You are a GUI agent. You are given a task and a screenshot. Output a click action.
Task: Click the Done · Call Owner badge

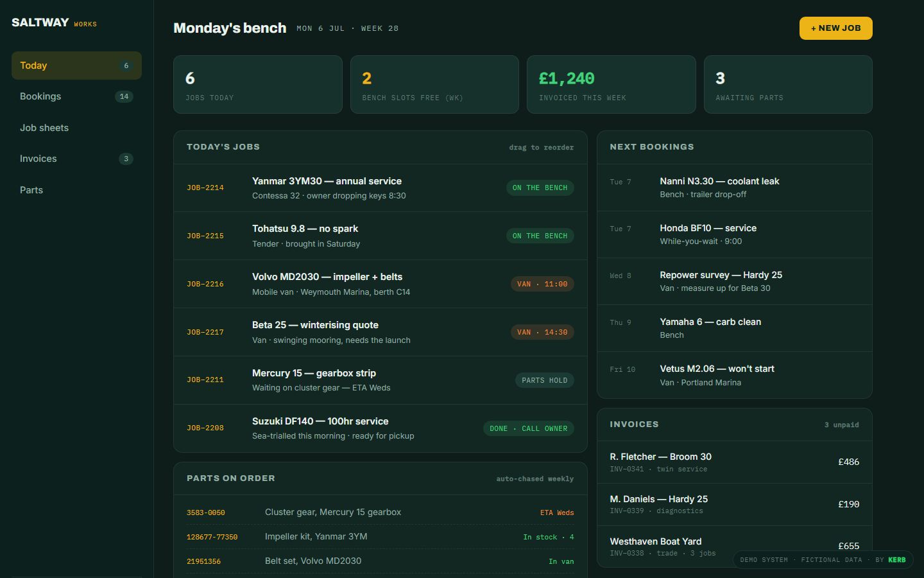528,428
